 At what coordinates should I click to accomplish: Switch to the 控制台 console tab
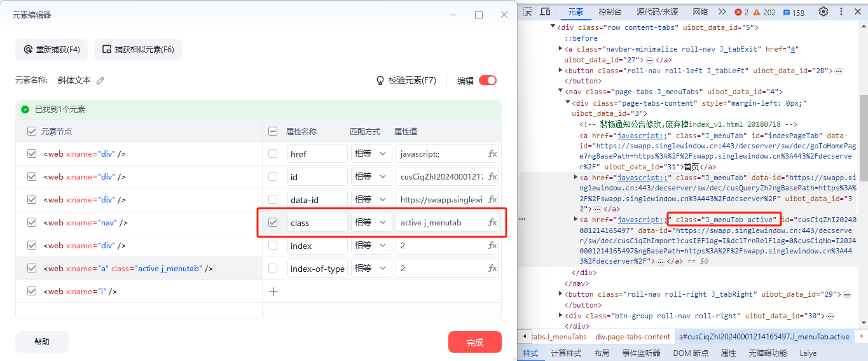tap(610, 11)
